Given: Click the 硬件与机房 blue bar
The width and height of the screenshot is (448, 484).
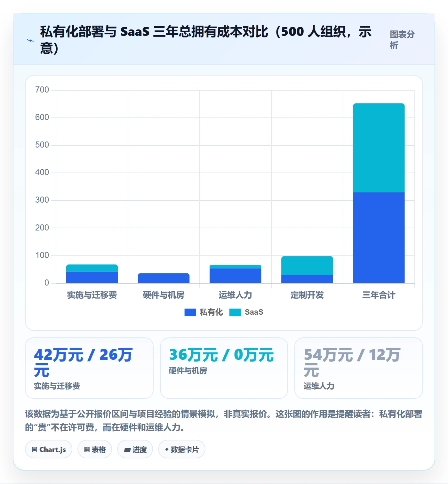Looking at the screenshot, I should [164, 278].
